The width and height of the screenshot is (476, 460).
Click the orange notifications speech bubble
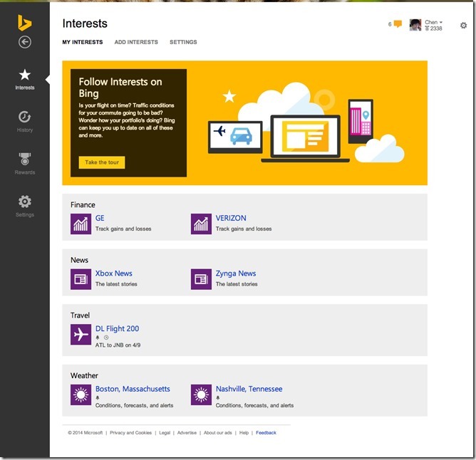pos(398,24)
